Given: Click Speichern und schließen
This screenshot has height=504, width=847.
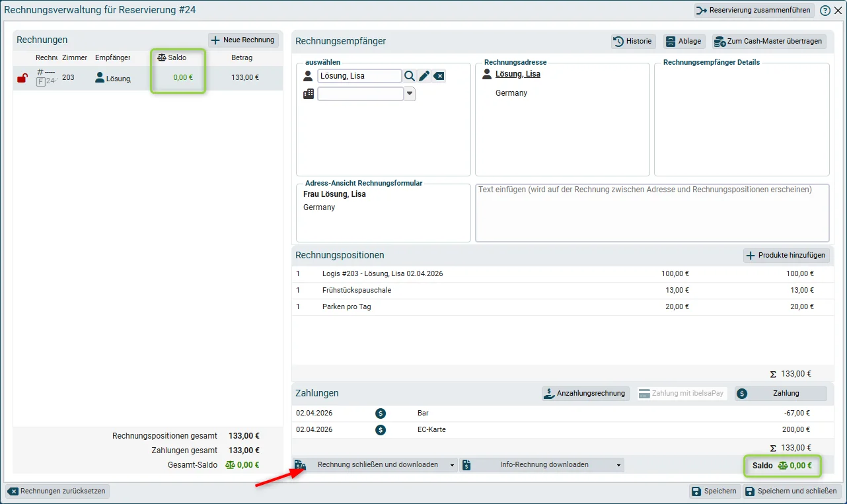Looking at the screenshot, I should [792, 491].
